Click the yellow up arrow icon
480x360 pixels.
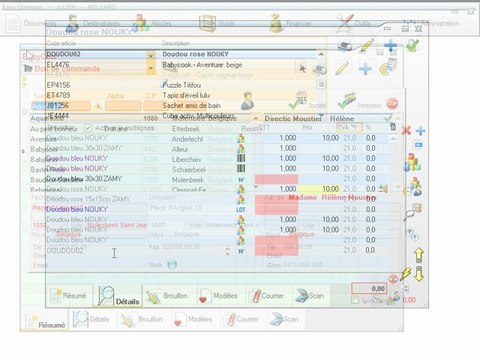point(419,255)
